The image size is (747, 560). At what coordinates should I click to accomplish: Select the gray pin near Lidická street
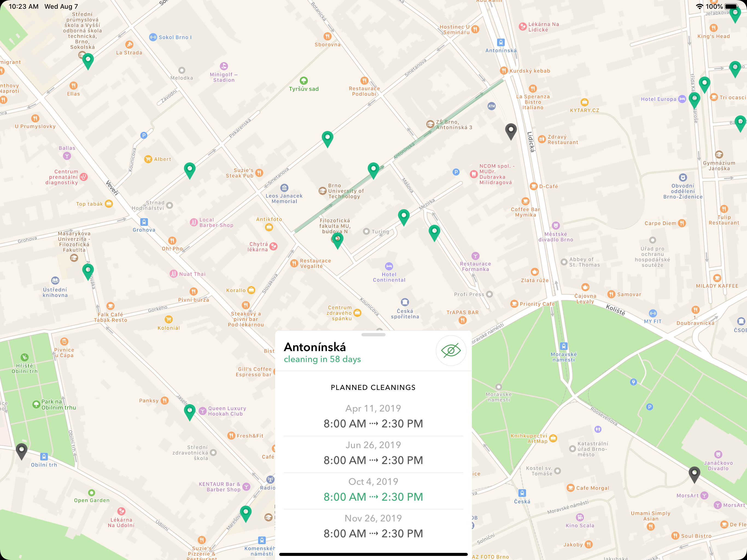510,132
